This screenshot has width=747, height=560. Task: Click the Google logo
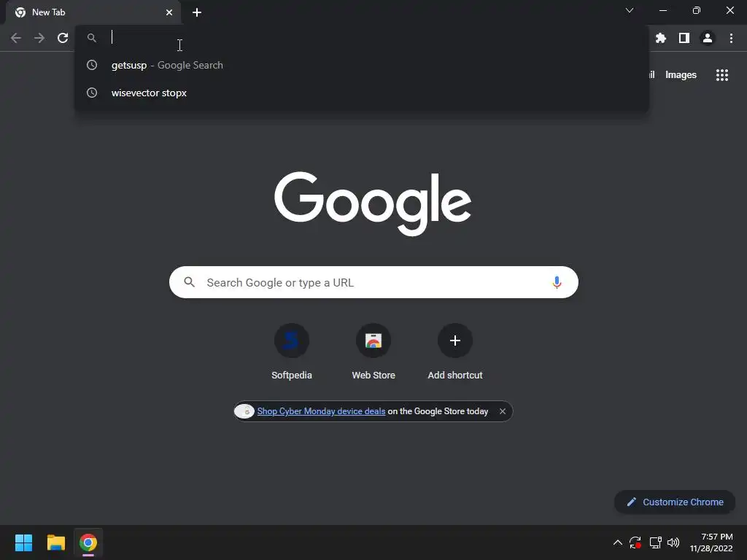[373, 203]
